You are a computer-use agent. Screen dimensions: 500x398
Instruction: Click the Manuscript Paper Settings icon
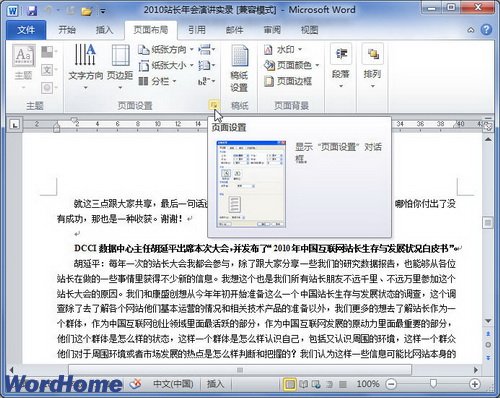[239, 56]
